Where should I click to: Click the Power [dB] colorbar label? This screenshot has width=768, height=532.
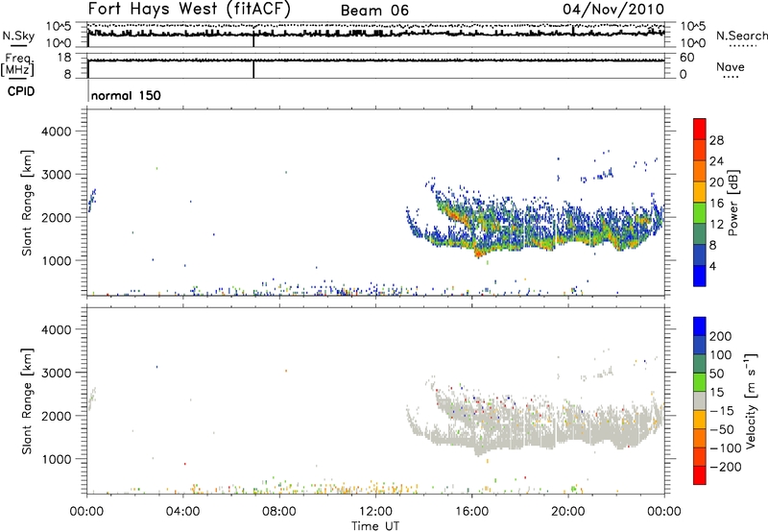click(732, 203)
